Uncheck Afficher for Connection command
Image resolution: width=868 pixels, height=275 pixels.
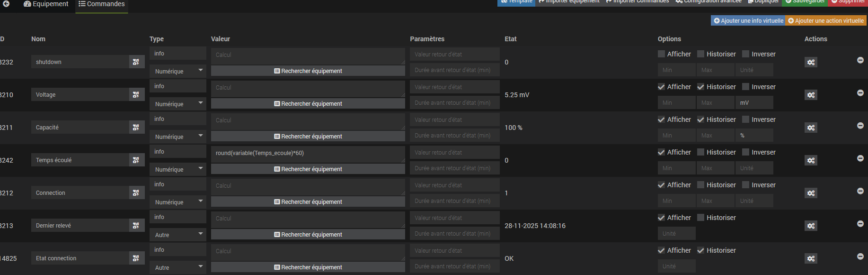coord(661,185)
